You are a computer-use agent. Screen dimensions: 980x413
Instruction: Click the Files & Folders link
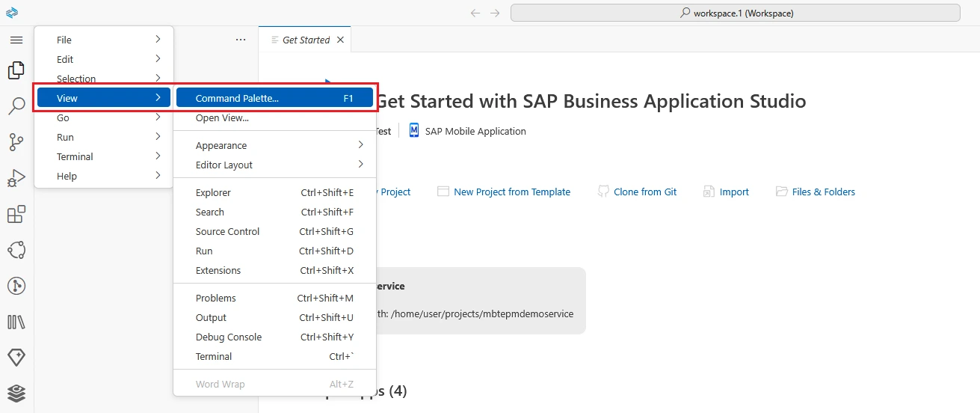(x=824, y=192)
